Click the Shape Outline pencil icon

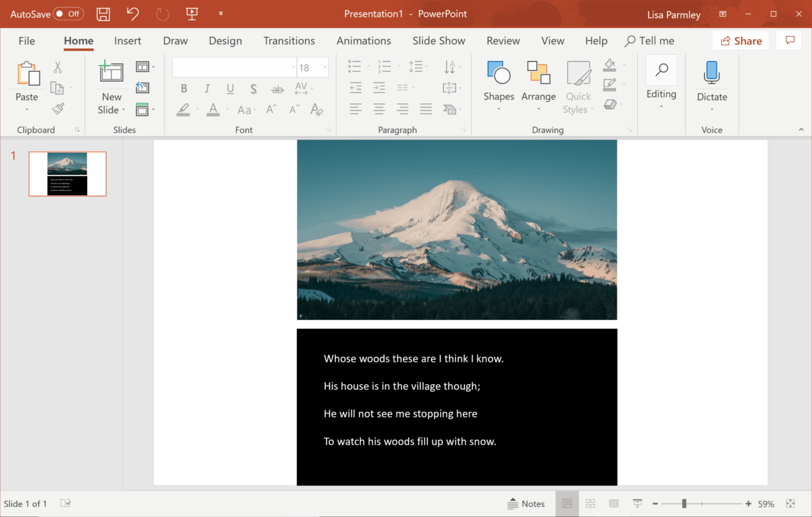point(610,84)
